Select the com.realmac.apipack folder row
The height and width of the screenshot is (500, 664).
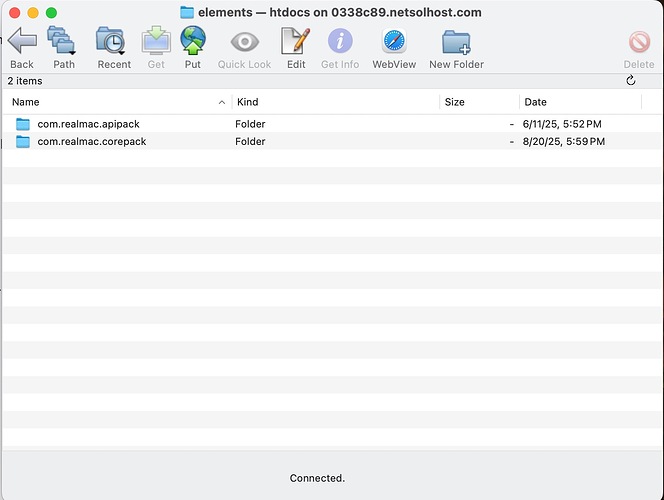[x=332, y=124]
